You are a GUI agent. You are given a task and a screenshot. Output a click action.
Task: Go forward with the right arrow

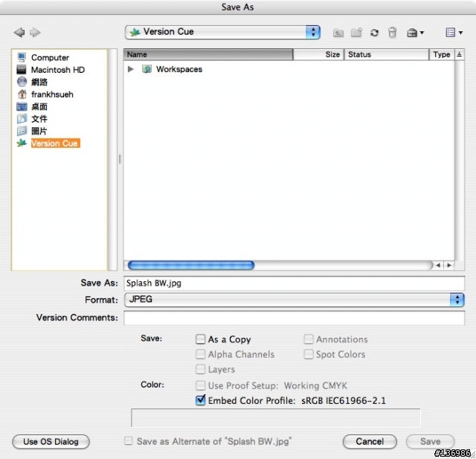coord(35,32)
